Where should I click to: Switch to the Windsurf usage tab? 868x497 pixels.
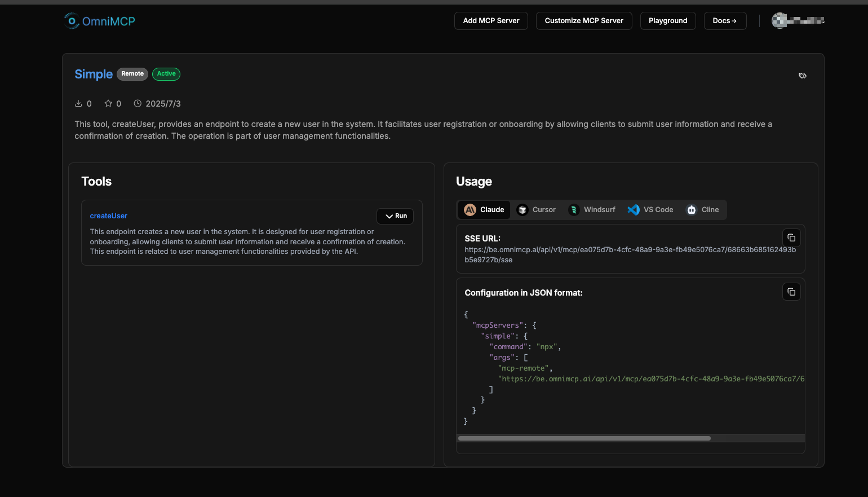click(592, 210)
